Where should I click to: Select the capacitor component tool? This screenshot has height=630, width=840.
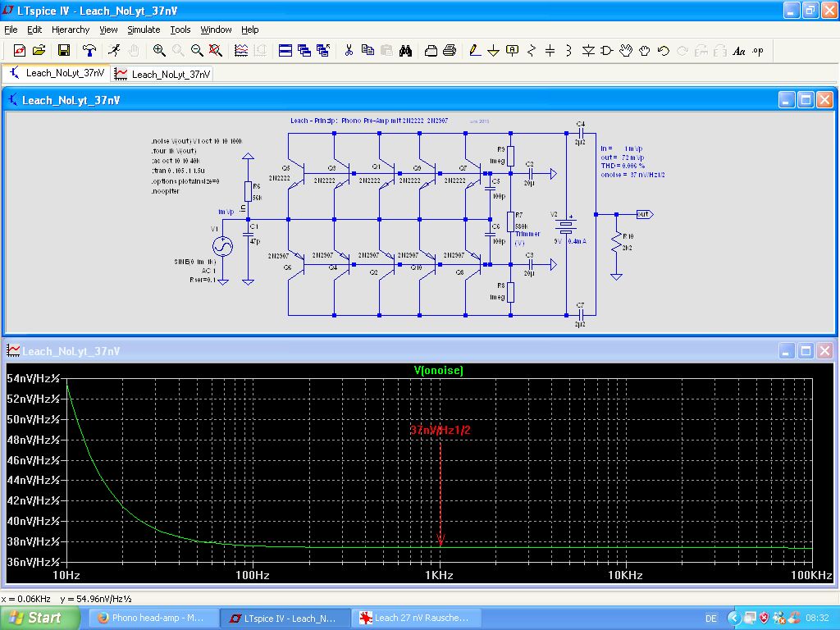pyautogui.click(x=550, y=50)
